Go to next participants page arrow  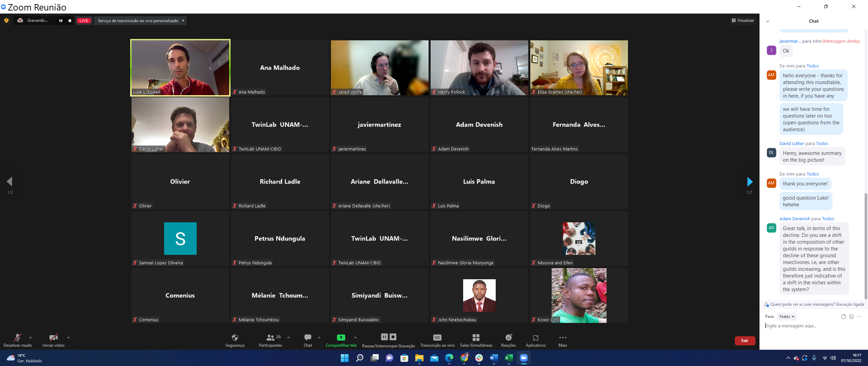coord(750,182)
